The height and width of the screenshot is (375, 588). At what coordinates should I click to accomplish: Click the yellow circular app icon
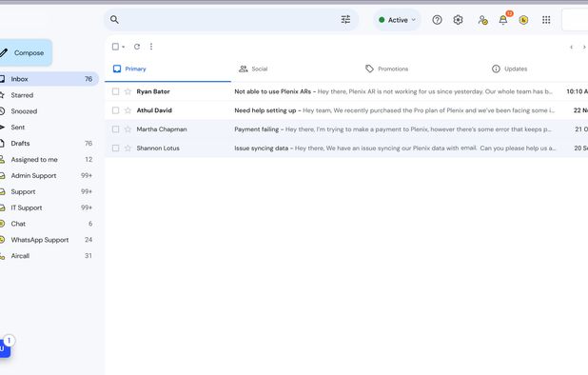coord(523,20)
